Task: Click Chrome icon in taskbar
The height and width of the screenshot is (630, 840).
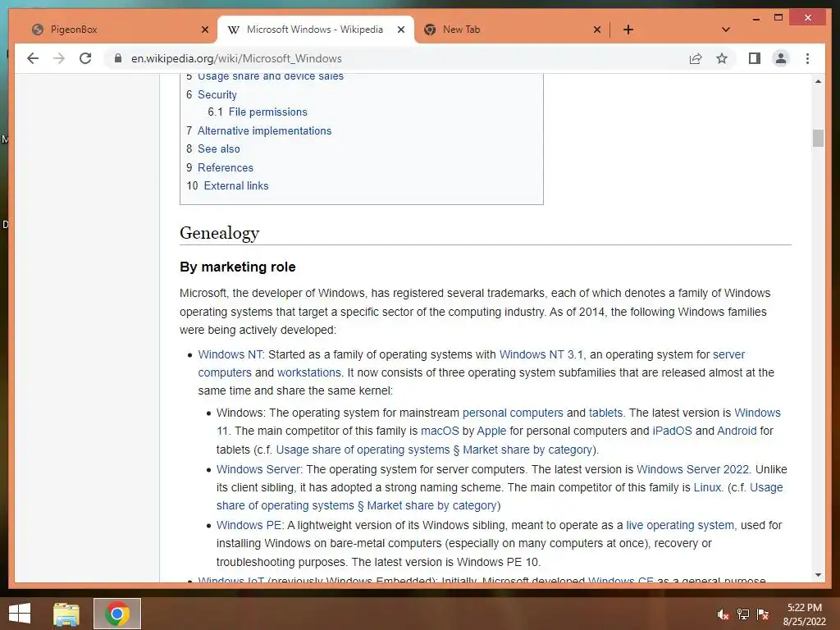Action: tap(116, 614)
